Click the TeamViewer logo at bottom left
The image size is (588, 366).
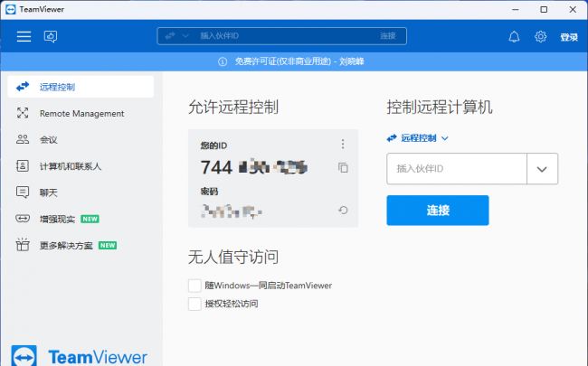[79, 356]
